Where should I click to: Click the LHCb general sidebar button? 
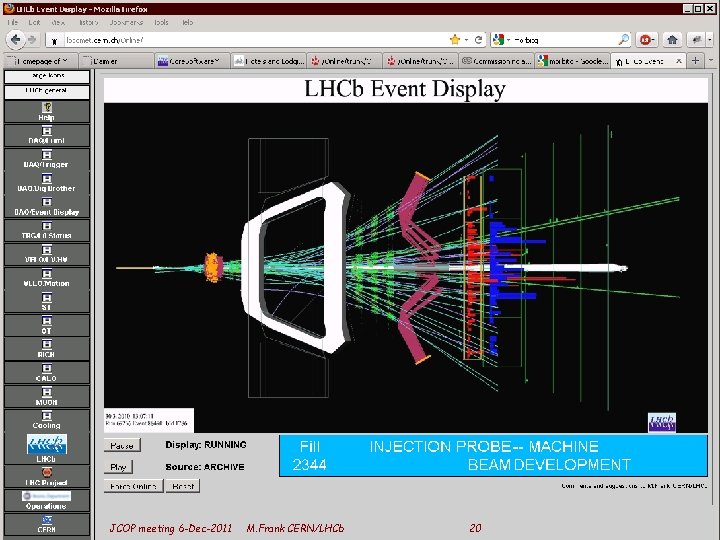tap(47, 92)
